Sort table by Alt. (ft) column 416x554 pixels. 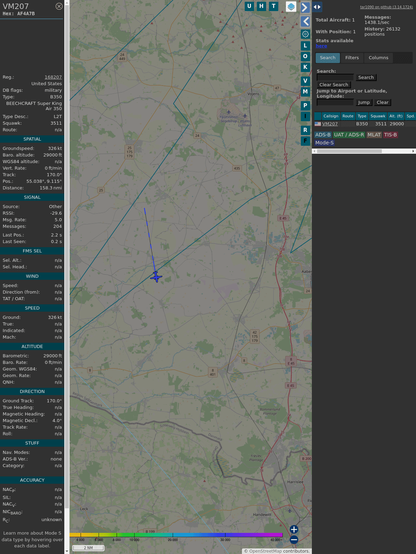396,116
